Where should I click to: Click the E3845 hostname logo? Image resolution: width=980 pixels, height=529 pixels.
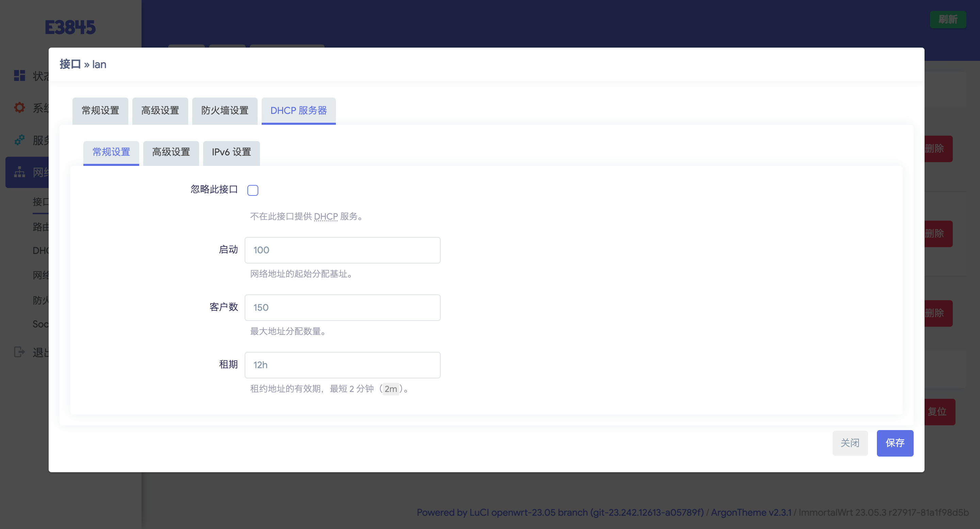pyautogui.click(x=70, y=27)
